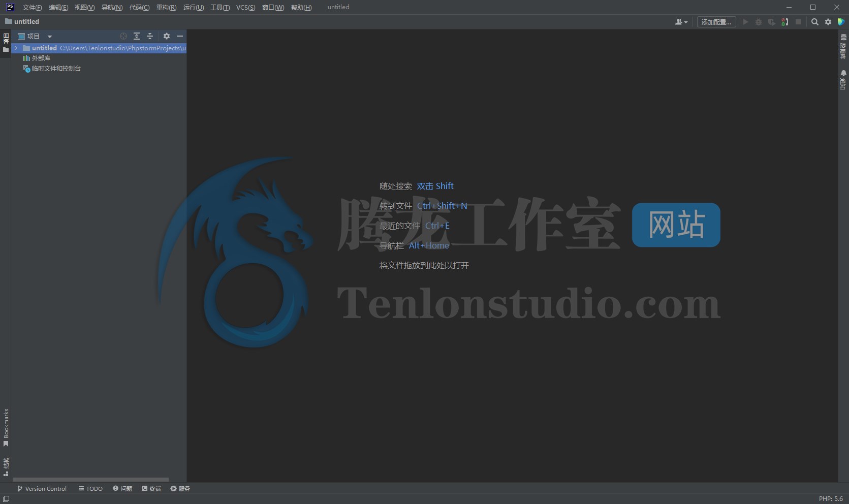Toggle the 终端 (Terminal) tool window
Viewport: 849px width, 504px height.
(x=151, y=488)
